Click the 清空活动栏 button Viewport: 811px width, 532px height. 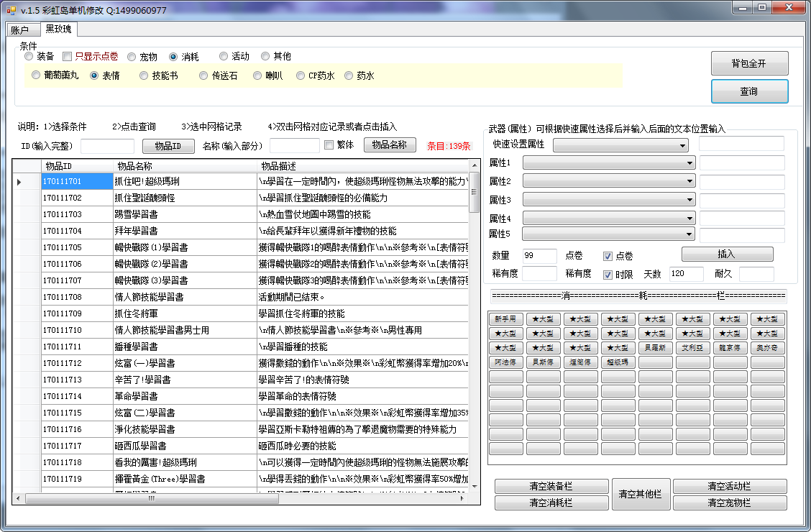[730, 486]
